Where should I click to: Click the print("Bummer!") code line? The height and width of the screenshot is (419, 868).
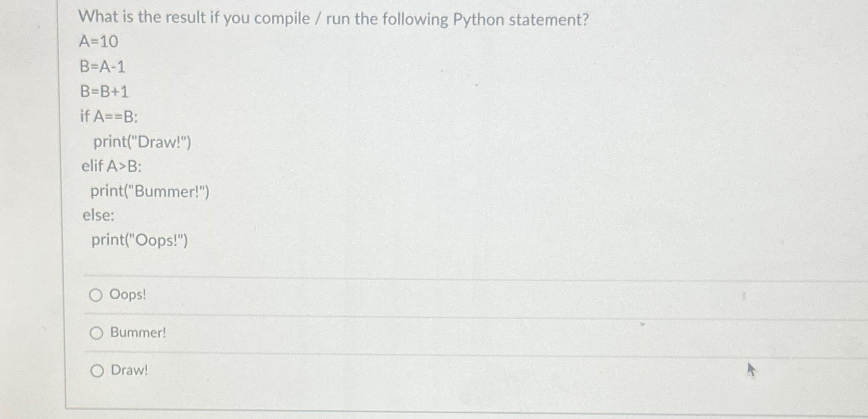click(x=150, y=192)
